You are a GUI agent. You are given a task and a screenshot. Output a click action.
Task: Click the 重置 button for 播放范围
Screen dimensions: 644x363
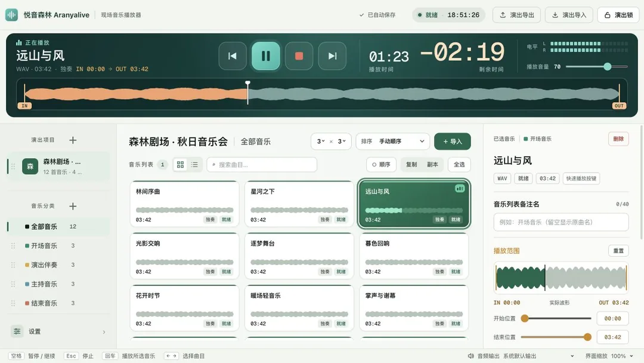click(618, 251)
